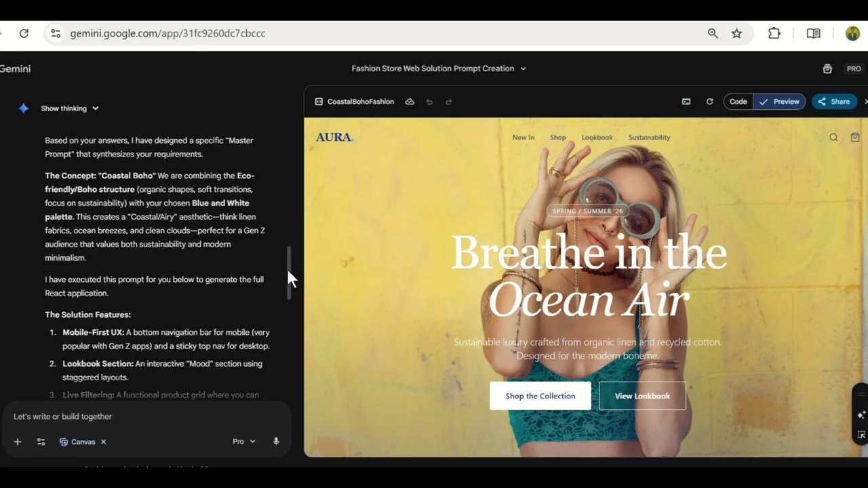Viewport: 868px width, 488px height.
Task: Switch canvas to Code view
Action: click(738, 102)
